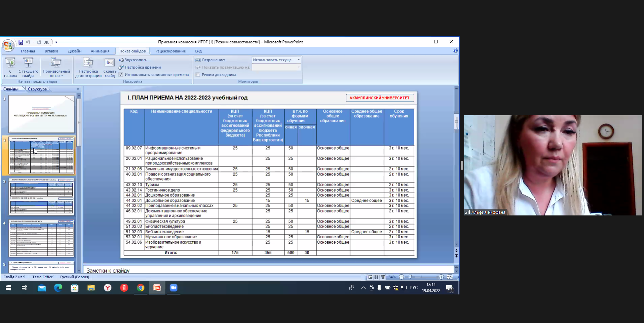Click the Save icon in quick access toolbar
644x323 pixels.
pyautogui.click(x=21, y=42)
